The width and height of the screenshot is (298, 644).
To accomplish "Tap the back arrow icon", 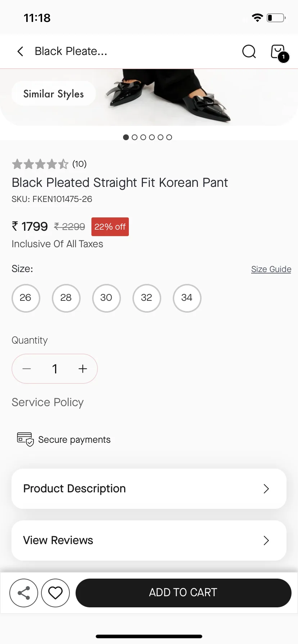I will (21, 51).
